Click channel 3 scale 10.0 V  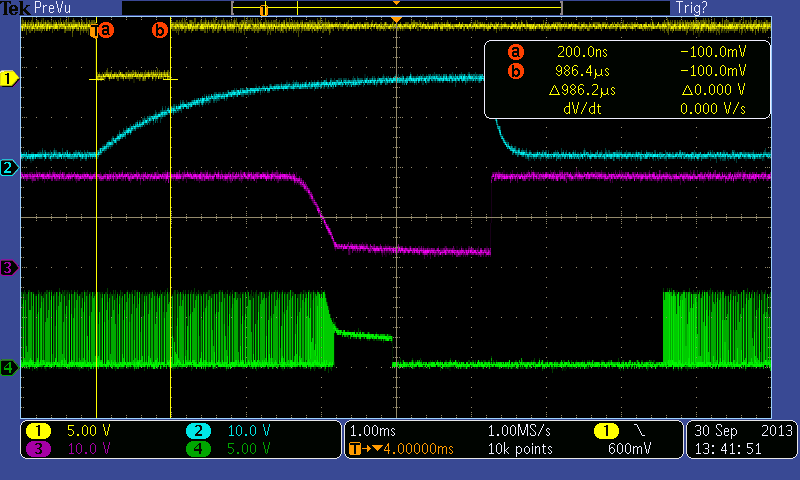tap(89, 449)
